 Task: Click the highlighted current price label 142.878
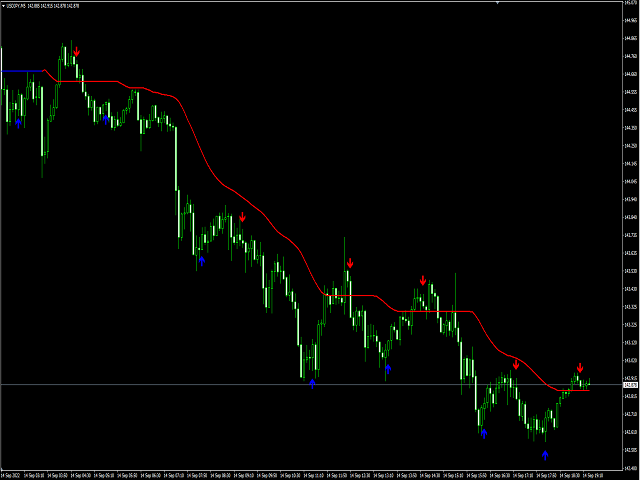point(630,384)
